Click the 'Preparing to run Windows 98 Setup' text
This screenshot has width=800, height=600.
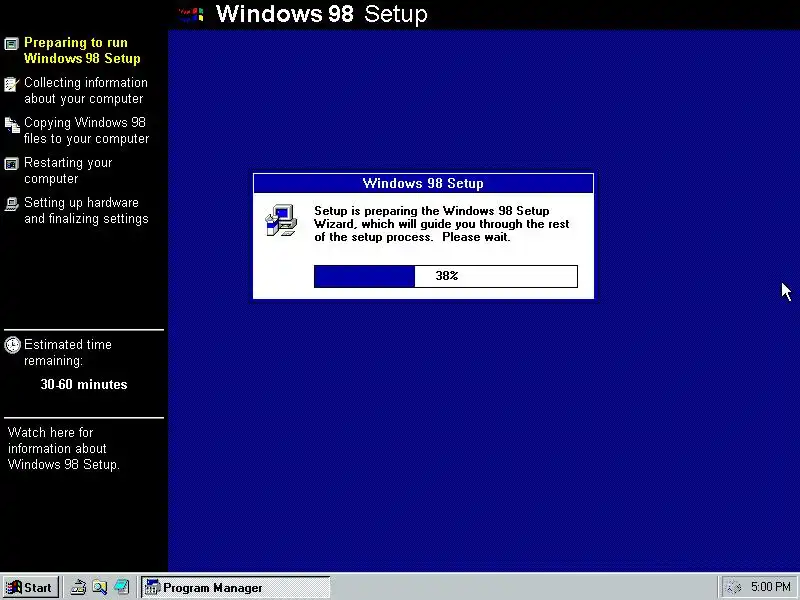click(82, 51)
